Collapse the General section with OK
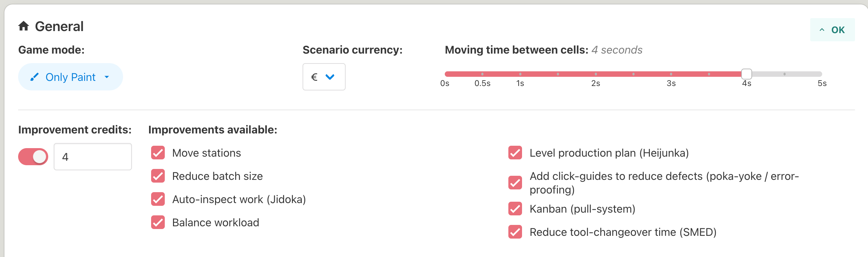 (x=832, y=30)
